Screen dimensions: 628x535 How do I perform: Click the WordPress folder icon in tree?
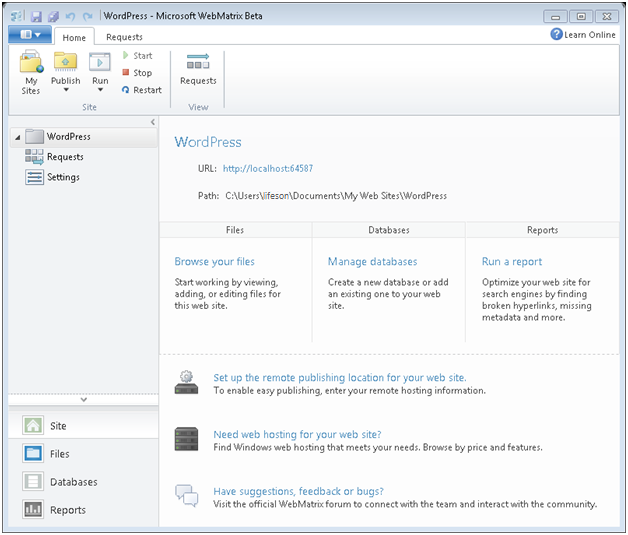(x=34, y=137)
